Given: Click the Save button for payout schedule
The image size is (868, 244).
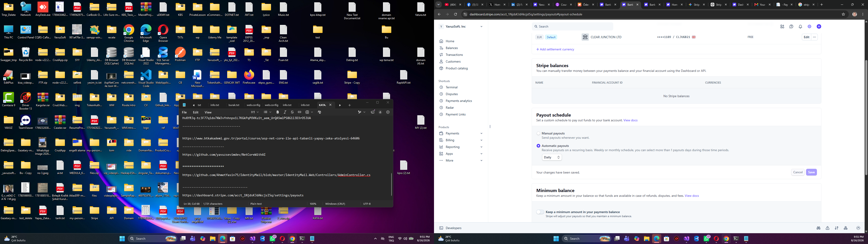Looking at the screenshot, I should point(811,172).
